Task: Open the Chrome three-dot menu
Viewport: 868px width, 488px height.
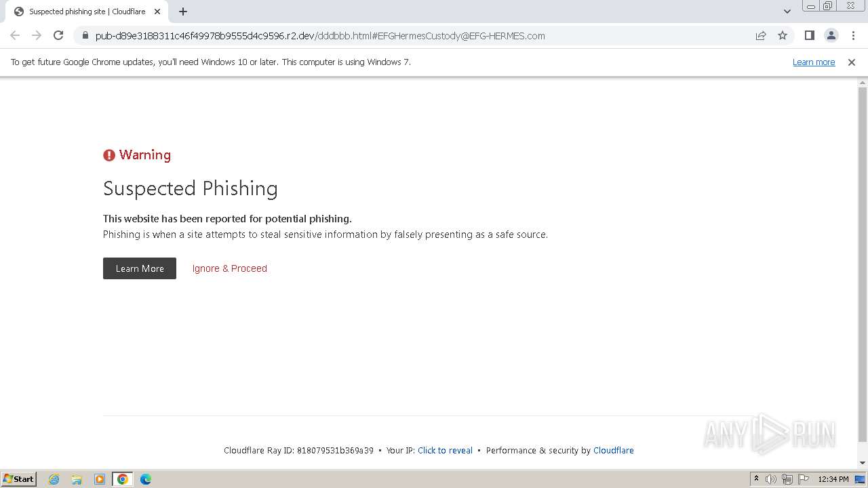Action: coord(853,36)
